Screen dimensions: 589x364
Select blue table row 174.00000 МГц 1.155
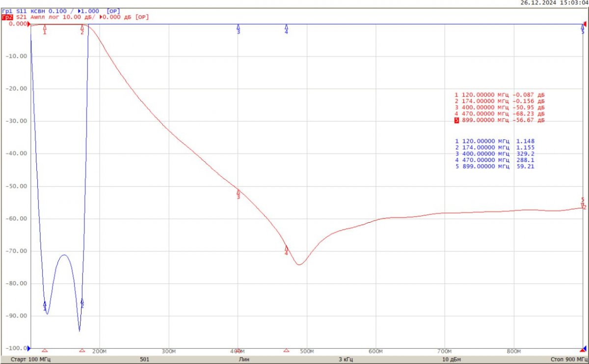[495, 148]
